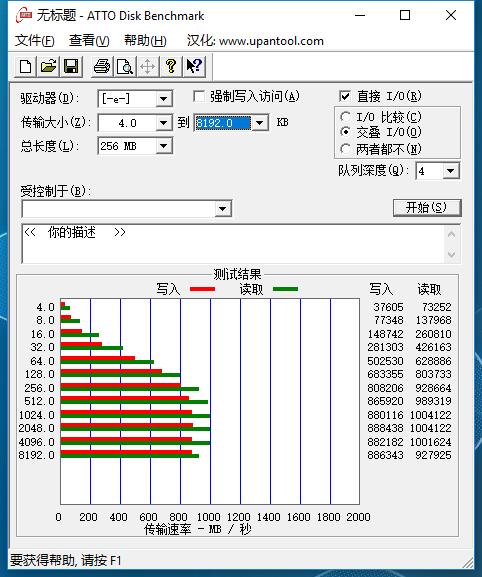Expand the maximum transfer size 8192.0 dropdown
The image size is (482, 577).
(x=259, y=123)
